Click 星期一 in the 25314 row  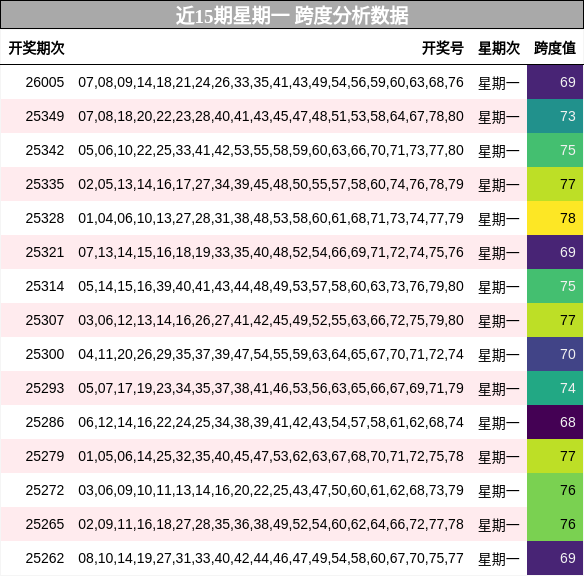(499, 287)
